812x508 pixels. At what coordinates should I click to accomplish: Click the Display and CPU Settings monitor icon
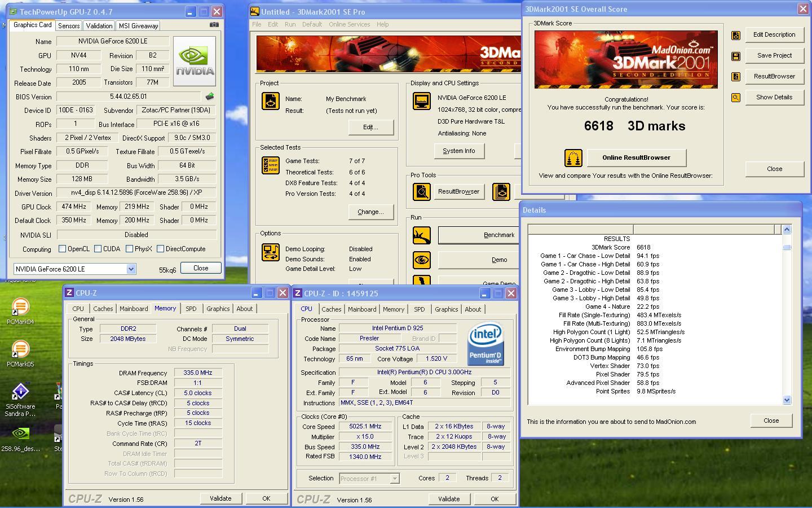(422, 101)
